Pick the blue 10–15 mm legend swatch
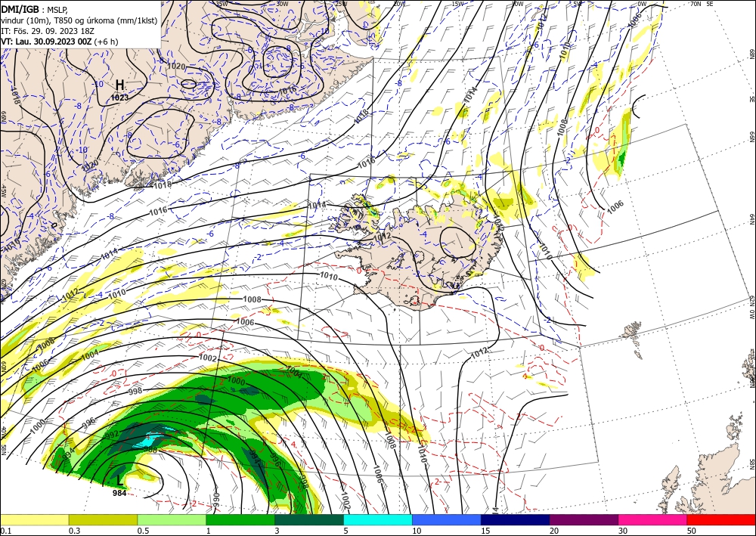This screenshot has width=756, height=536. tap(447, 519)
